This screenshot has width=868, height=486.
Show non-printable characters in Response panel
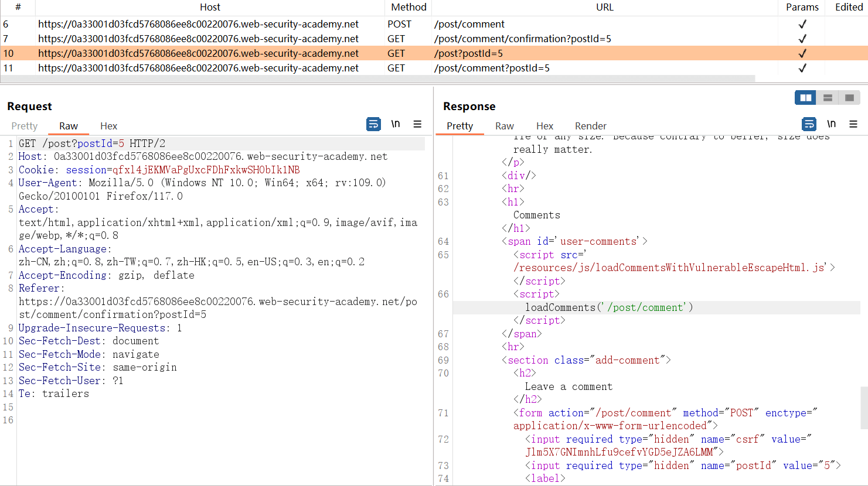pyautogui.click(x=831, y=124)
